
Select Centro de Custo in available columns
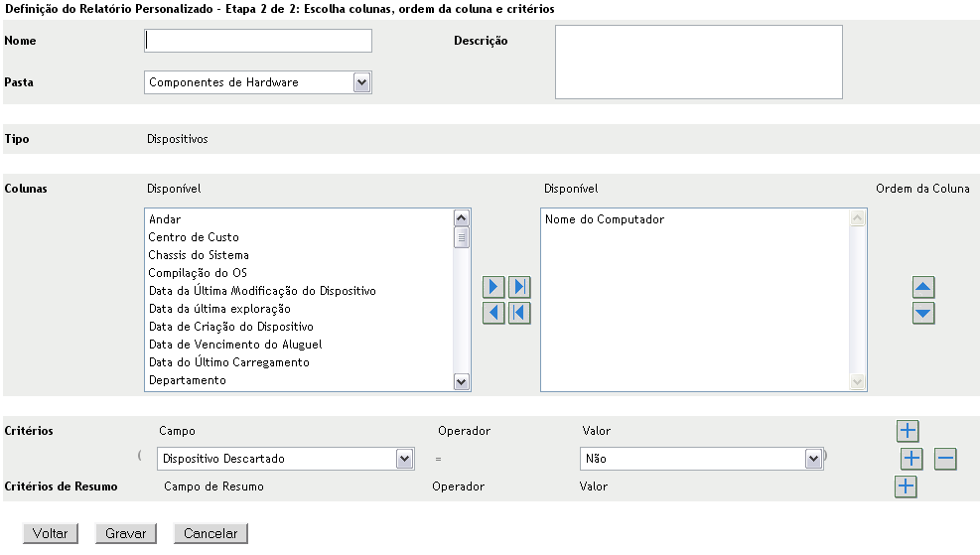[x=194, y=237]
